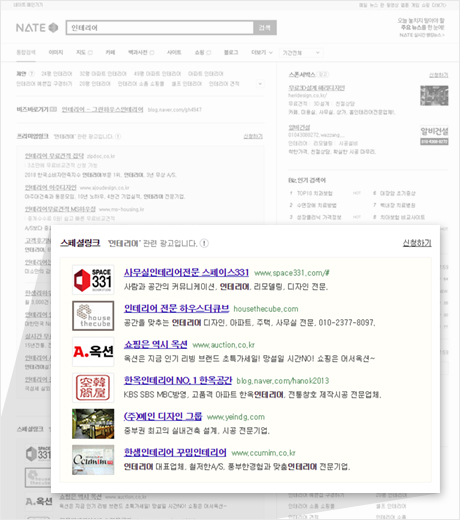This screenshot has width=460, height=520.
Task: Expand the suggested keywords chevron
Action: point(260,84)
